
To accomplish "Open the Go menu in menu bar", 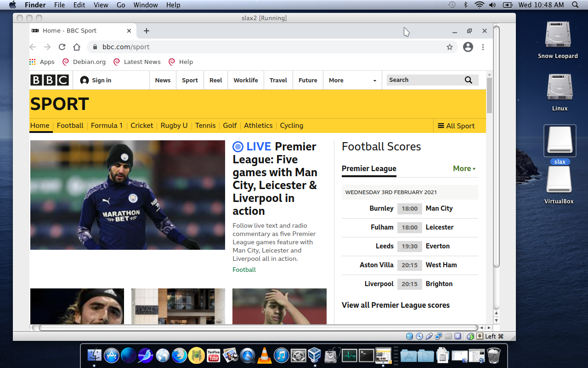I will pos(121,5).
